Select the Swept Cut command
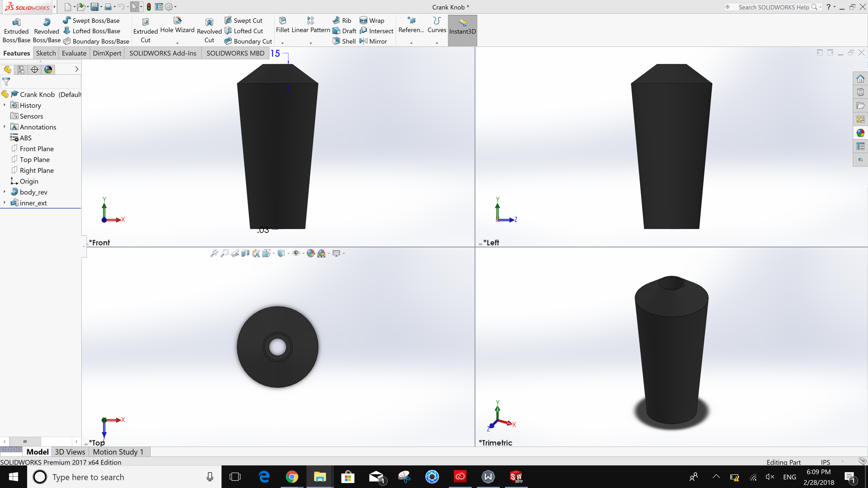 pyautogui.click(x=244, y=20)
